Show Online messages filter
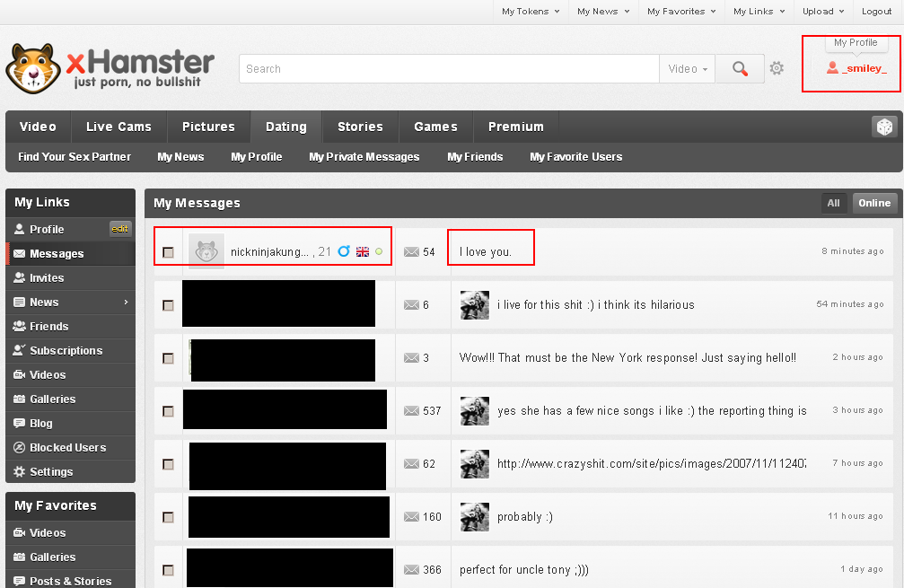Image resolution: width=904 pixels, height=588 pixels. (x=874, y=203)
